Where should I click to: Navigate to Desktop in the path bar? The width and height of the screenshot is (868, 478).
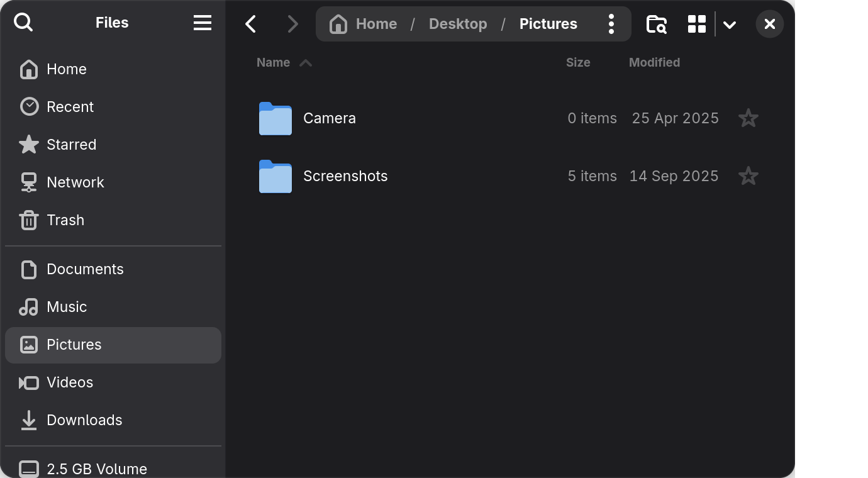(x=457, y=25)
